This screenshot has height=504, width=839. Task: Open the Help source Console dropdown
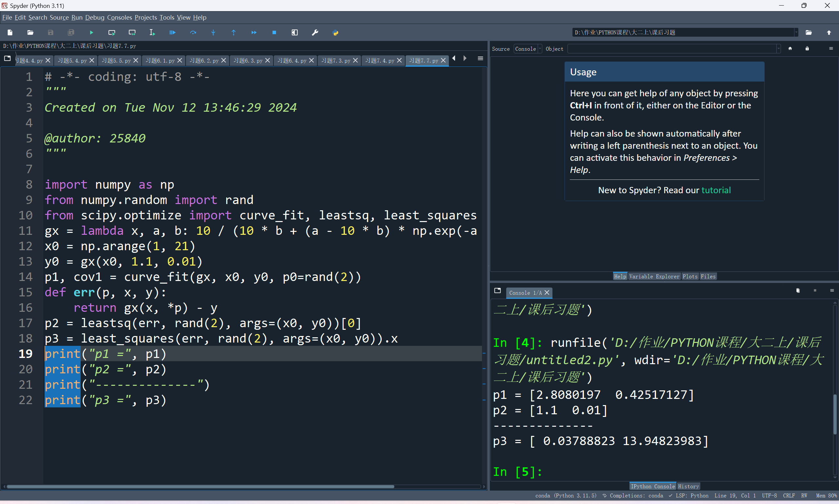pyautogui.click(x=528, y=49)
